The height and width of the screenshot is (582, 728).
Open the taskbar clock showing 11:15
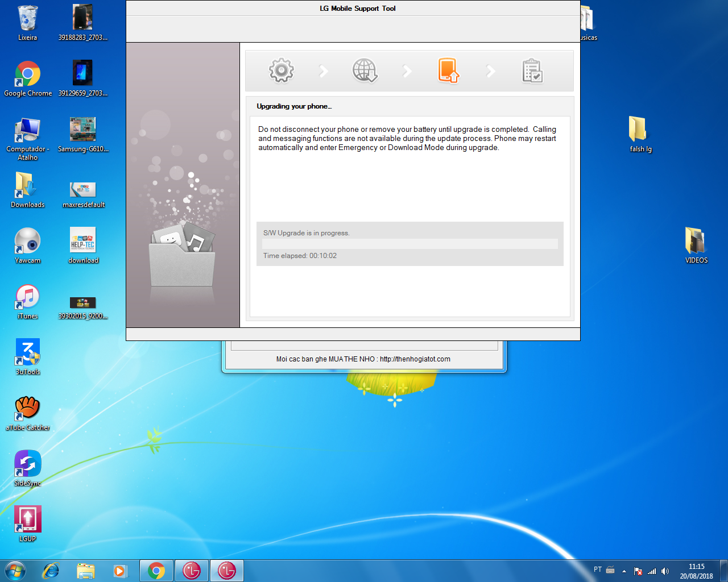(696, 571)
